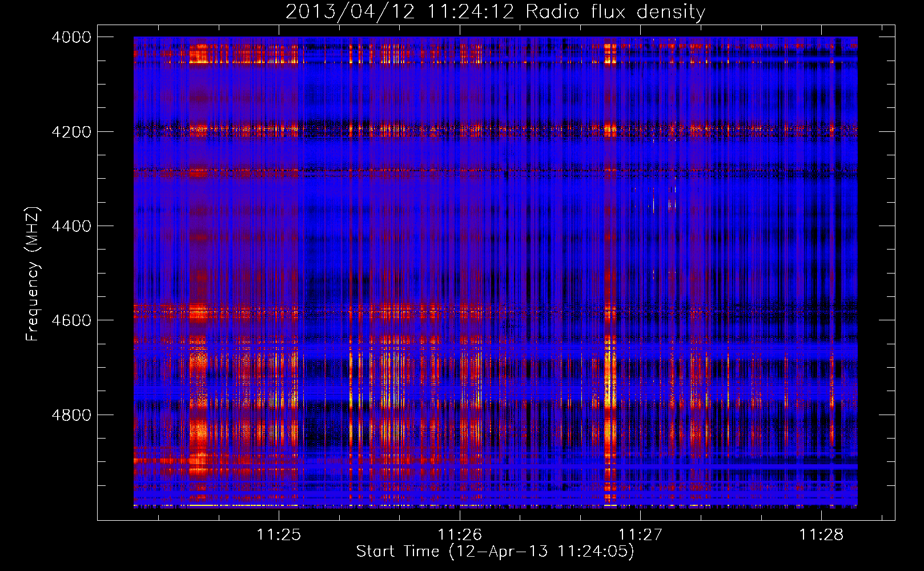The width and height of the screenshot is (924, 571).
Task: Click the plot title 'Radio flux density'
Action: coord(616,12)
